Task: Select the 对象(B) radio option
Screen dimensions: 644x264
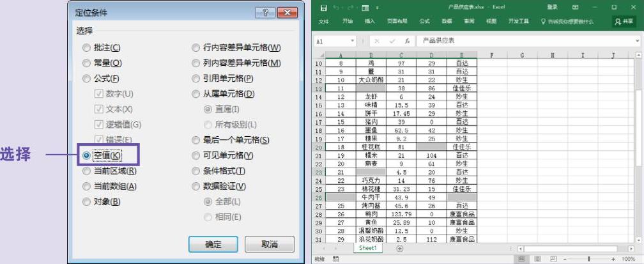Action: click(102, 202)
